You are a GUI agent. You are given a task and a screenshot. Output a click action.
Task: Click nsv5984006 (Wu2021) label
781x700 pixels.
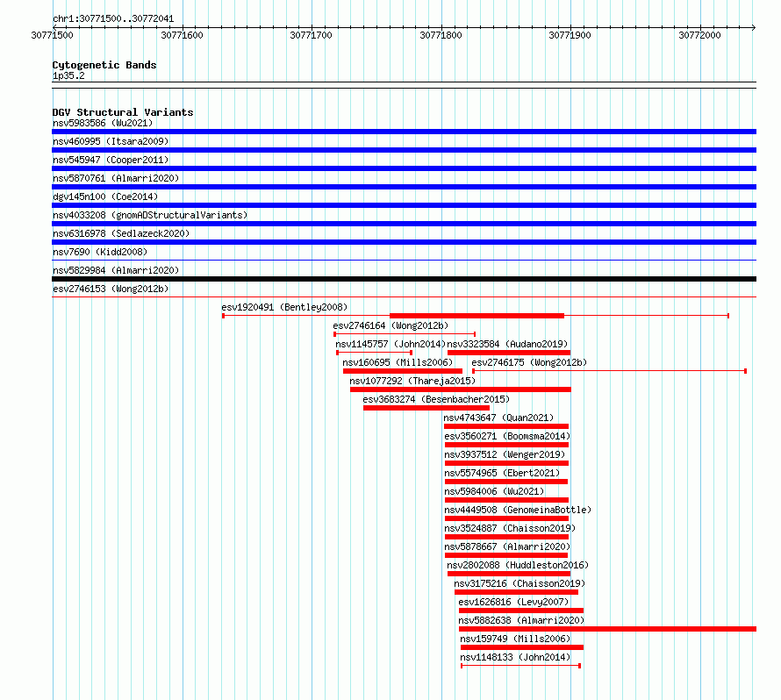click(x=494, y=491)
